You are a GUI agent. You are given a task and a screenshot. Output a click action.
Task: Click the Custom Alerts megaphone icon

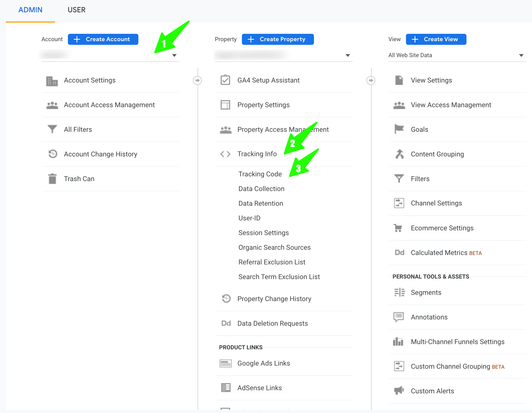point(399,391)
